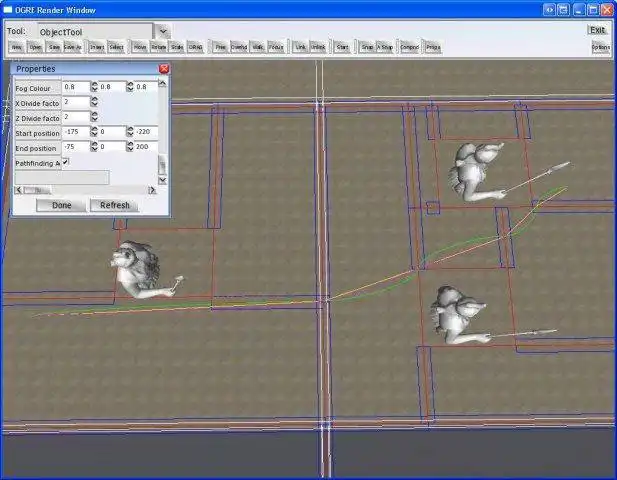Click the third Fog Colour value field
Screen dimensions: 617x480
point(146,87)
